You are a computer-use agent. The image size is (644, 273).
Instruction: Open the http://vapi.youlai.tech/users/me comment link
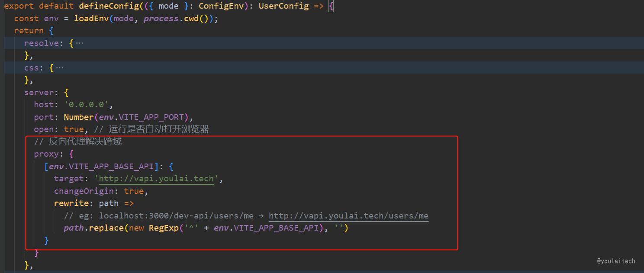click(348, 216)
